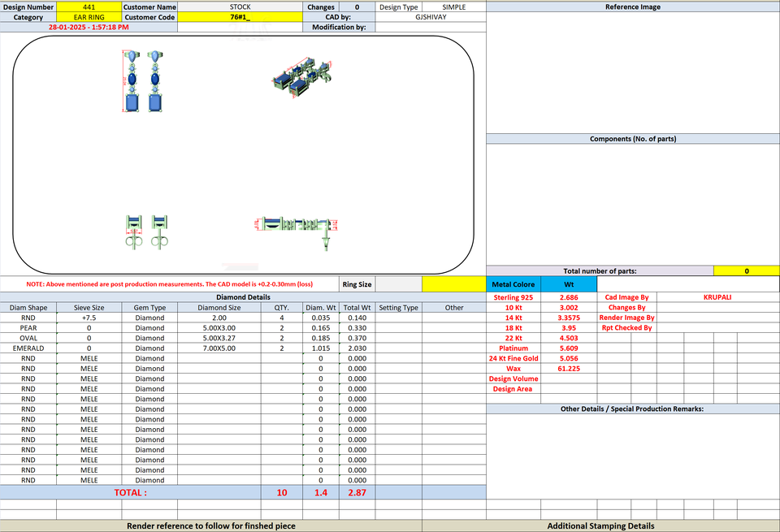Select the Customer Code cell 76#1_

click(x=240, y=17)
